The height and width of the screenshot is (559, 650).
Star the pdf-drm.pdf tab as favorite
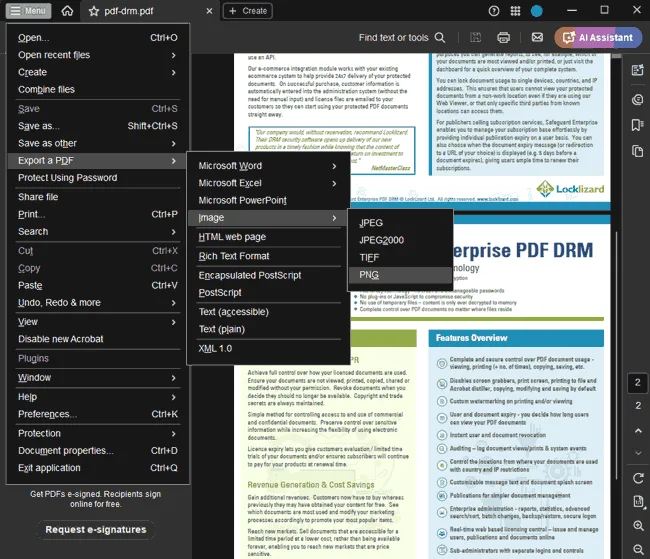point(94,11)
